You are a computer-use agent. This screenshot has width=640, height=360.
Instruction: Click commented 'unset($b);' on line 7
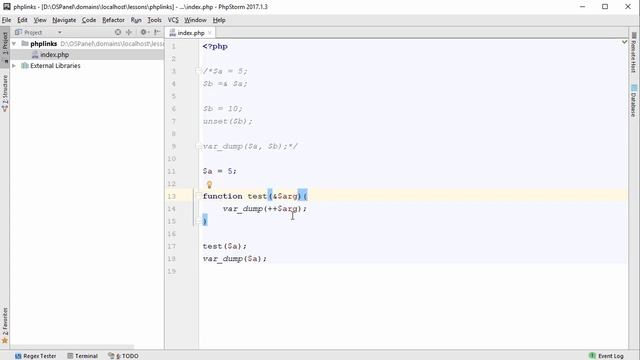coord(227,121)
